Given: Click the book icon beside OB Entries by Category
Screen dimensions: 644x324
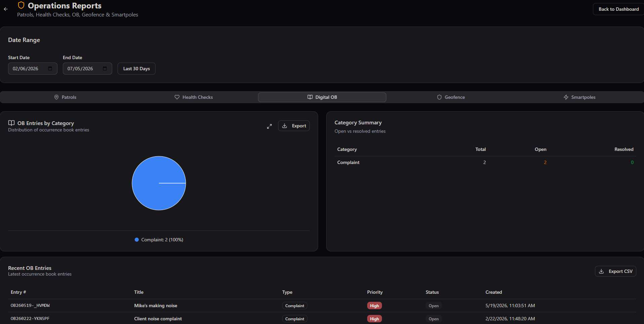Looking at the screenshot, I should click(11, 123).
